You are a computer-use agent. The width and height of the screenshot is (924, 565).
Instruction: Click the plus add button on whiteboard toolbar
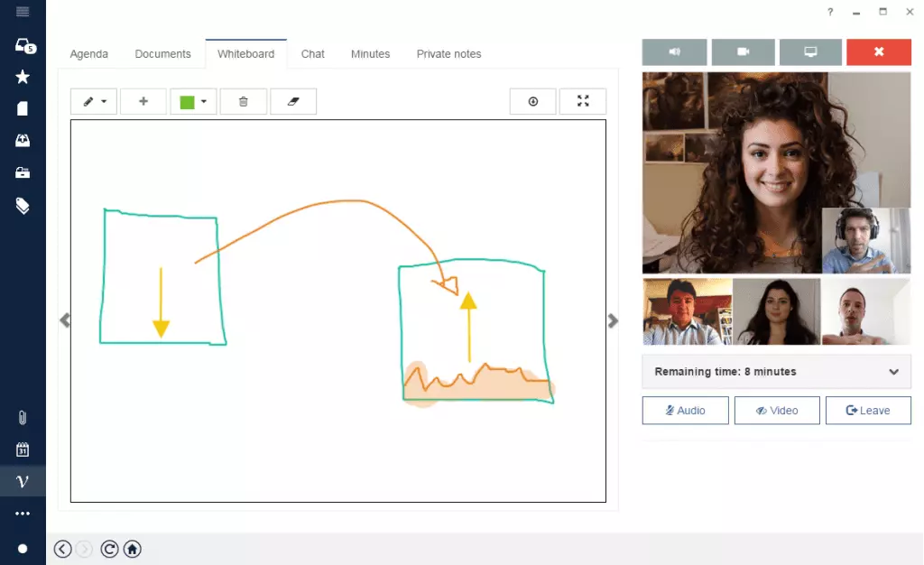(143, 102)
